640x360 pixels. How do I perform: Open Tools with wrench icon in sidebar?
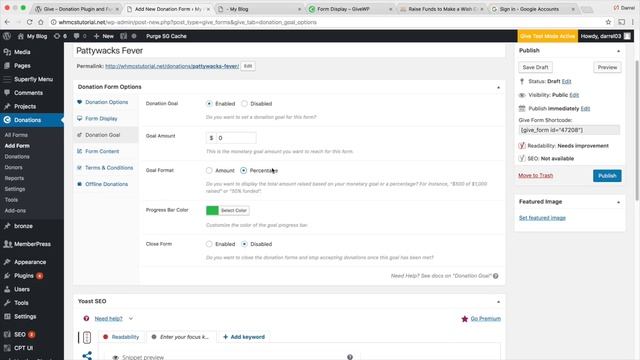[x=21, y=303]
